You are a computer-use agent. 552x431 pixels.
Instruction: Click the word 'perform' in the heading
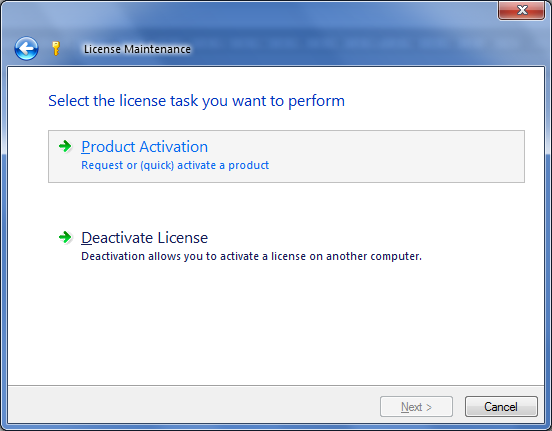316,101
